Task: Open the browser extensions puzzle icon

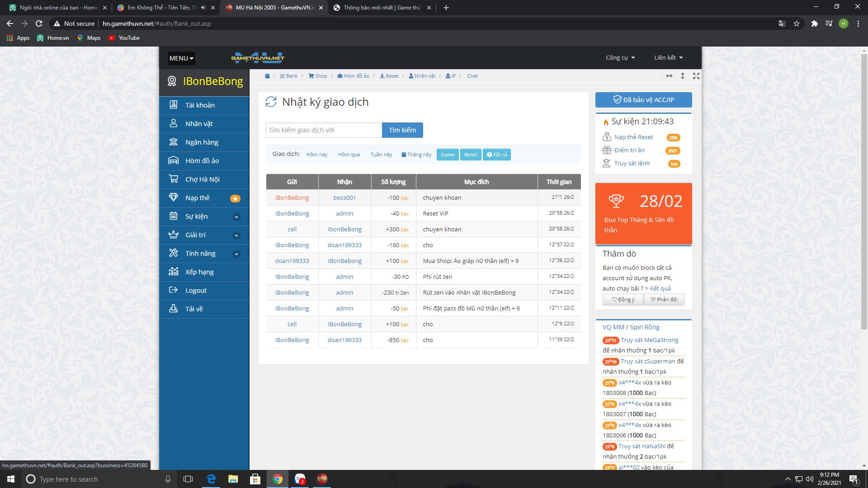Action: [814, 23]
